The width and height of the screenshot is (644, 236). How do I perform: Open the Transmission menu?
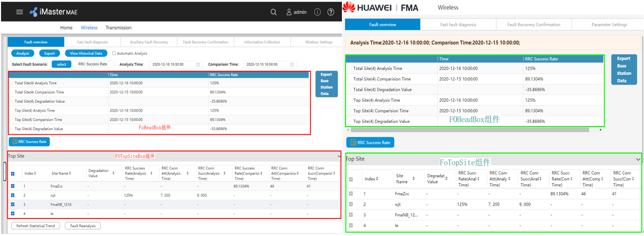point(118,28)
